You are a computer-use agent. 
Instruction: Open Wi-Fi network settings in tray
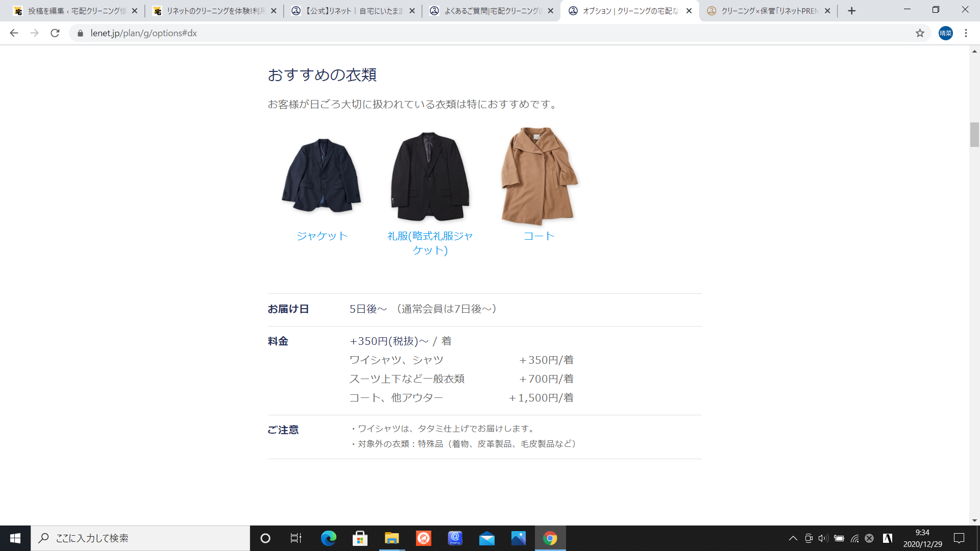coord(854,538)
